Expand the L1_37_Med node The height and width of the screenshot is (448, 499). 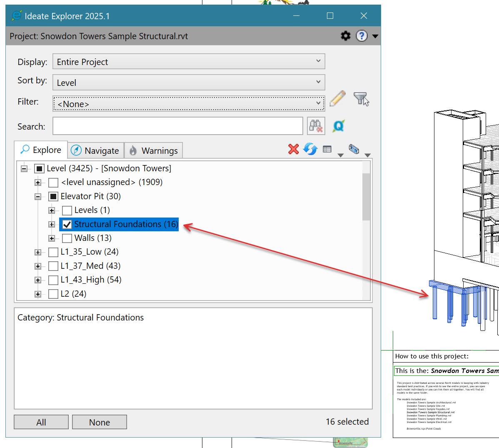point(38,266)
